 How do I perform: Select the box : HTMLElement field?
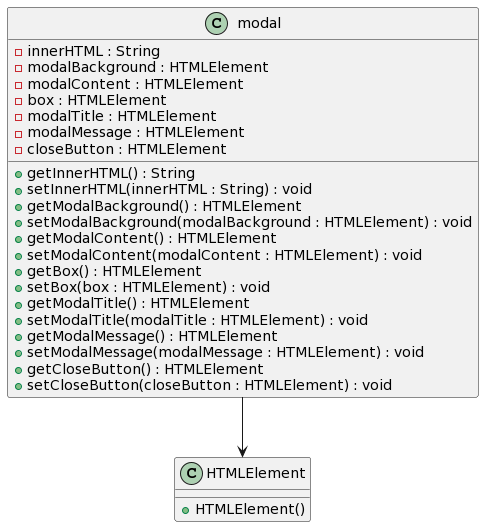click(x=97, y=100)
